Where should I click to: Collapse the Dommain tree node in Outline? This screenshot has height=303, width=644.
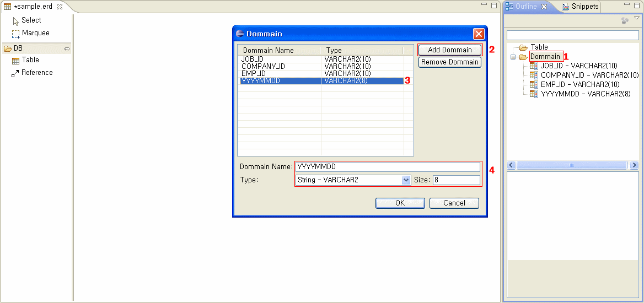pos(513,57)
